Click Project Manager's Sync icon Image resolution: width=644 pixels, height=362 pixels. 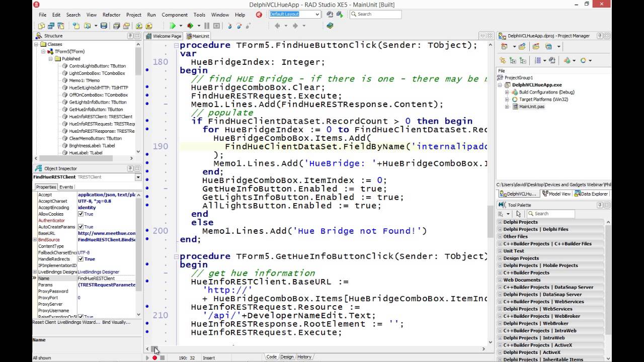[502, 60]
